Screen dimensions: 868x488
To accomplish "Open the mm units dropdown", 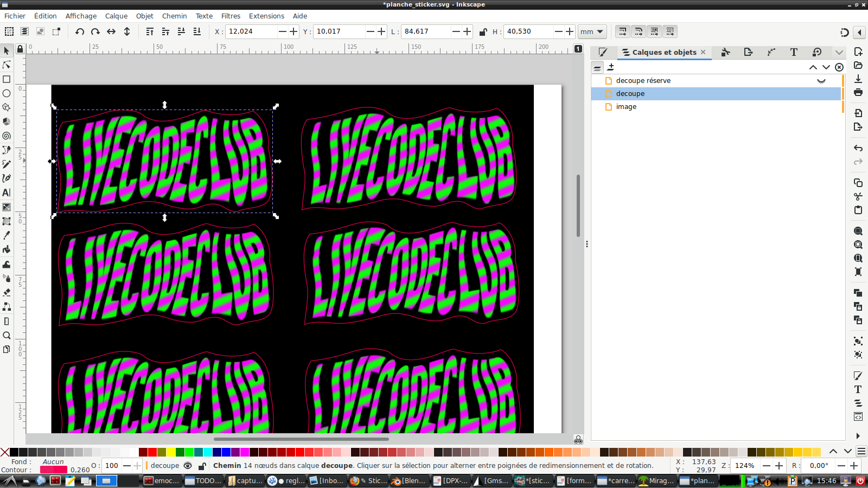I will [592, 31].
